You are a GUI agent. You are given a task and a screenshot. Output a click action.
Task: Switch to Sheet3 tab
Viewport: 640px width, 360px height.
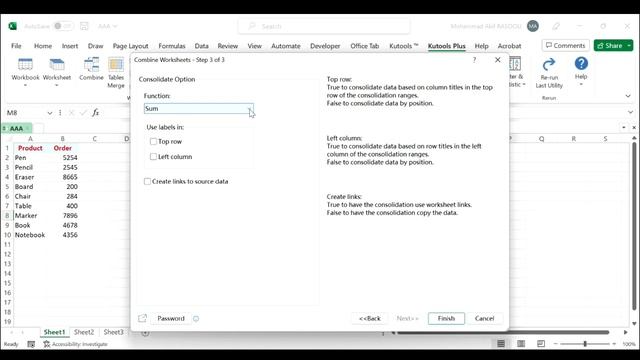(x=113, y=332)
